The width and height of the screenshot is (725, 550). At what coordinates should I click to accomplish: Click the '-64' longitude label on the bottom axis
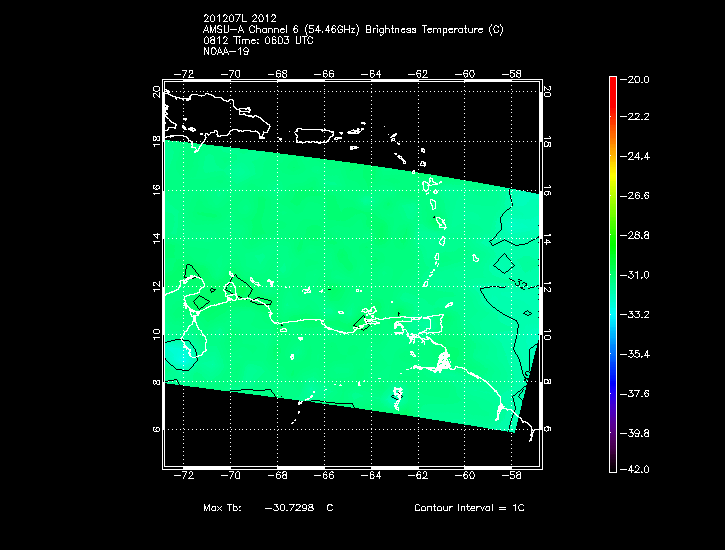coord(371,475)
